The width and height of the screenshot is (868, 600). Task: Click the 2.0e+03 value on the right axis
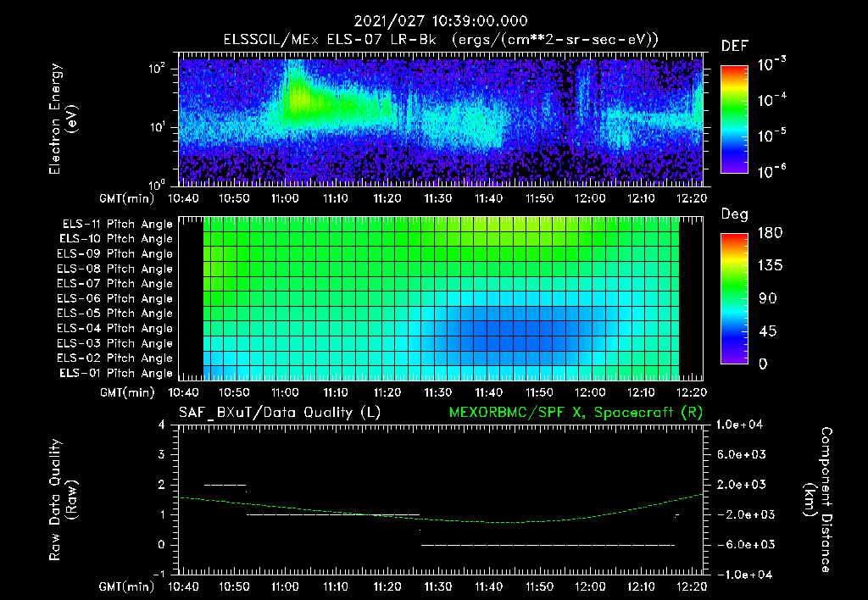pyautogui.click(x=742, y=485)
